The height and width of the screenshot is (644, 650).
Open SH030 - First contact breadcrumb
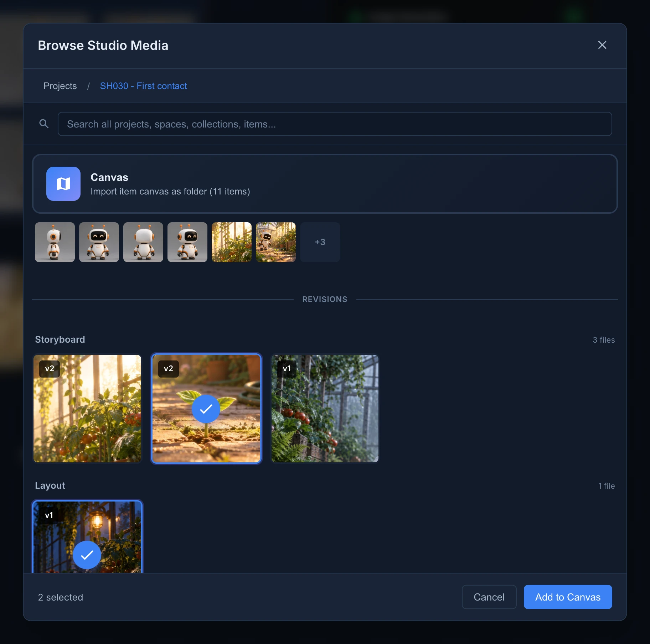143,86
